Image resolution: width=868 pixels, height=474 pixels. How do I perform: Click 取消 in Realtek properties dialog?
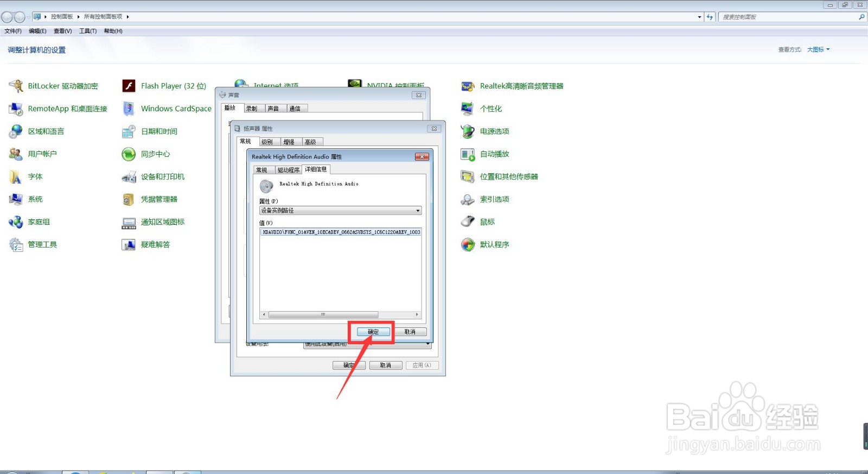[410, 332]
